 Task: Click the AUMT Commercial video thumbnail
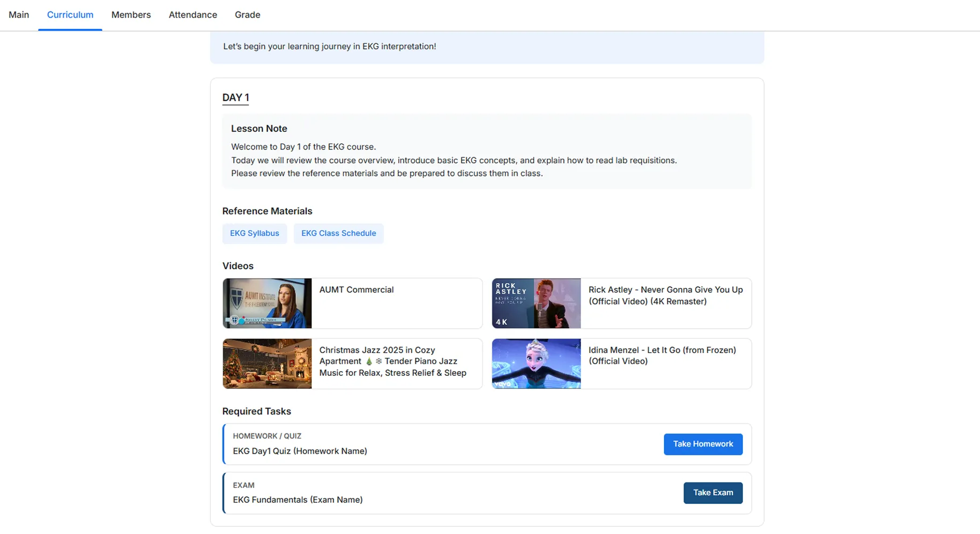[267, 303]
